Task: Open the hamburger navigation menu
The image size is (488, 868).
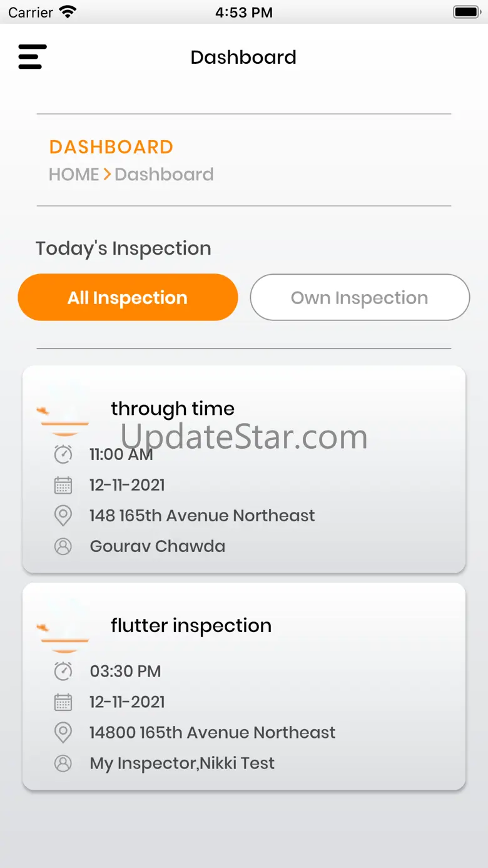Action: pyautogui.click(x=33, y=57)
